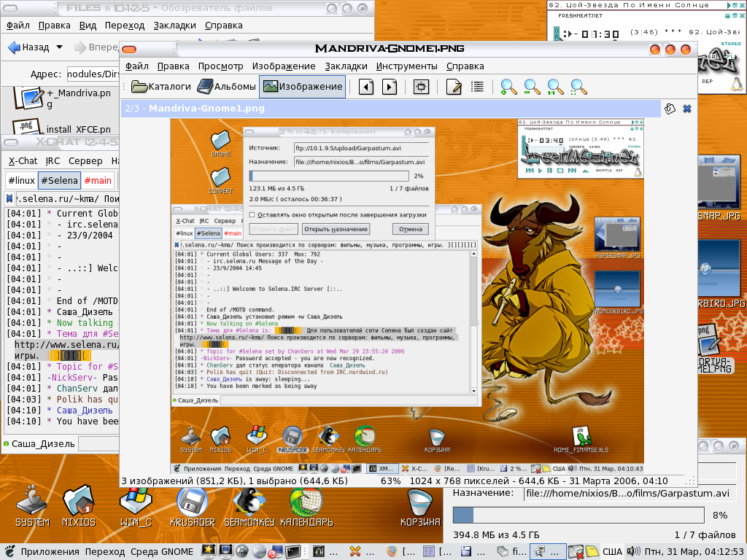Switch to the floppy Krusader task in taskbar

pos(473,551)
